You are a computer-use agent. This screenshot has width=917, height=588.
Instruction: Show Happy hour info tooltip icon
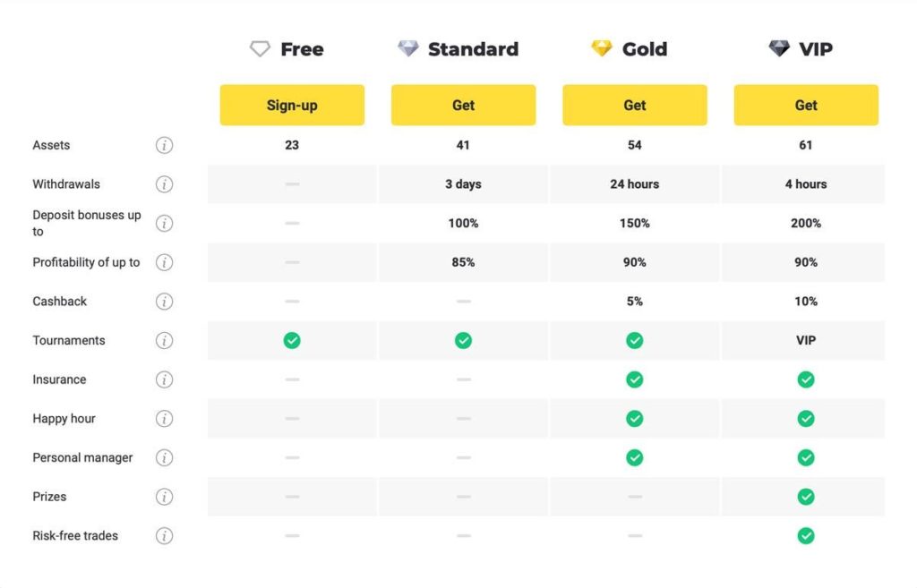click(165, 419)
